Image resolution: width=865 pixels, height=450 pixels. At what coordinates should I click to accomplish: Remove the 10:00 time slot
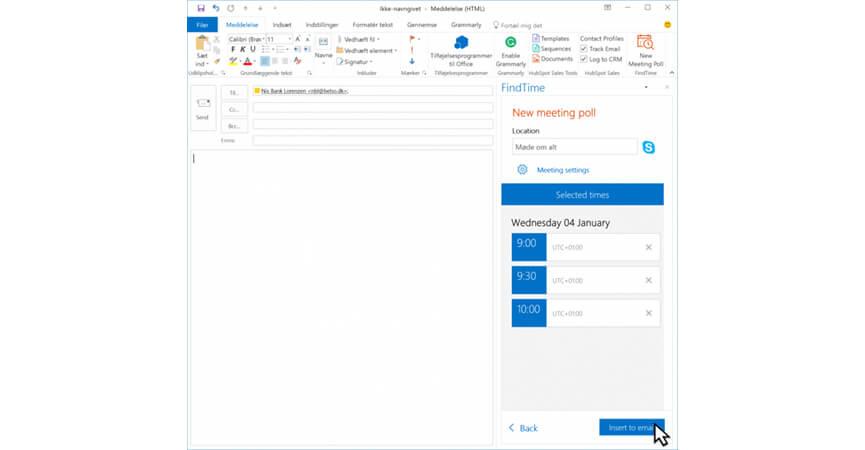pyautogui.click(x=648, y=313)
